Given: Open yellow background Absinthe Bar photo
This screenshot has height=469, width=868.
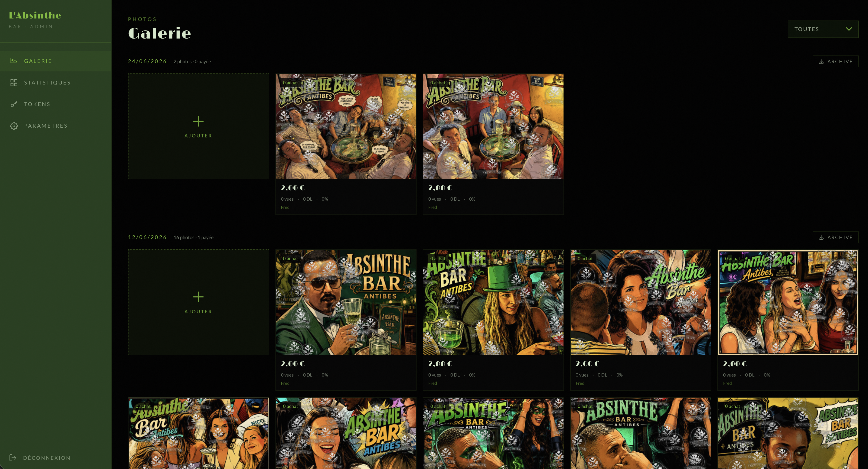Looking at the screenshot, I should (x=788, y=433).
